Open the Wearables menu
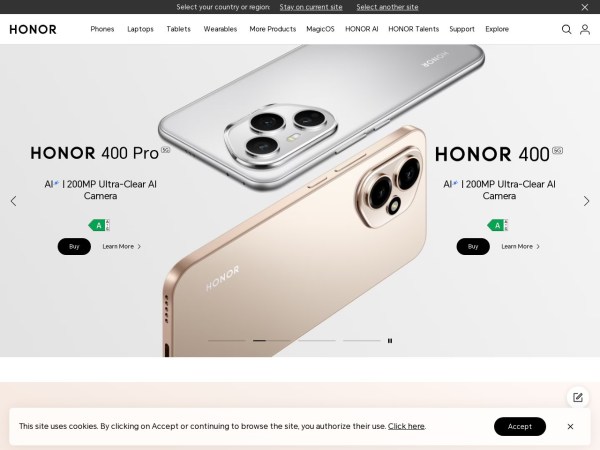The height and width of the screenshot is (450, 600). [x=220, y=29]
